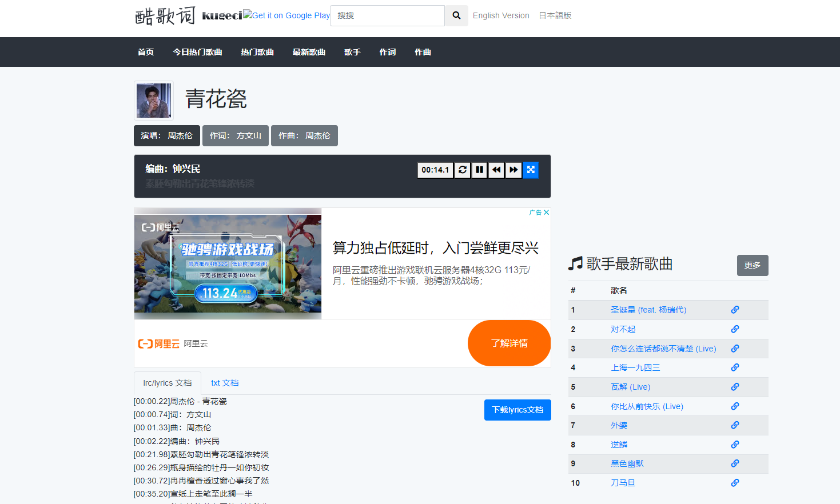Viewport: 840px width, 504px height.
Task: Open song 上海一九四三
Action: tap(635, 367)
